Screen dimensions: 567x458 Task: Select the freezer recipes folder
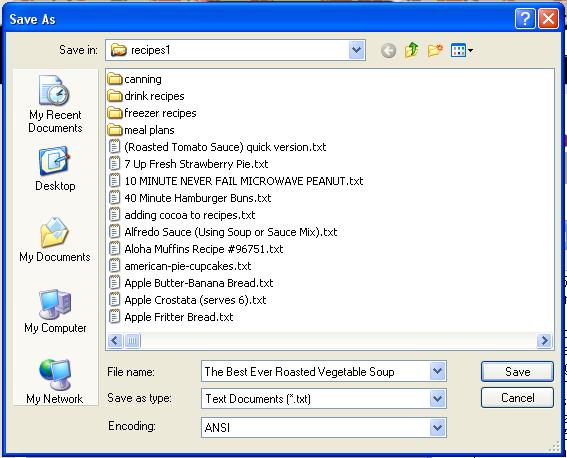pos(152,113)
